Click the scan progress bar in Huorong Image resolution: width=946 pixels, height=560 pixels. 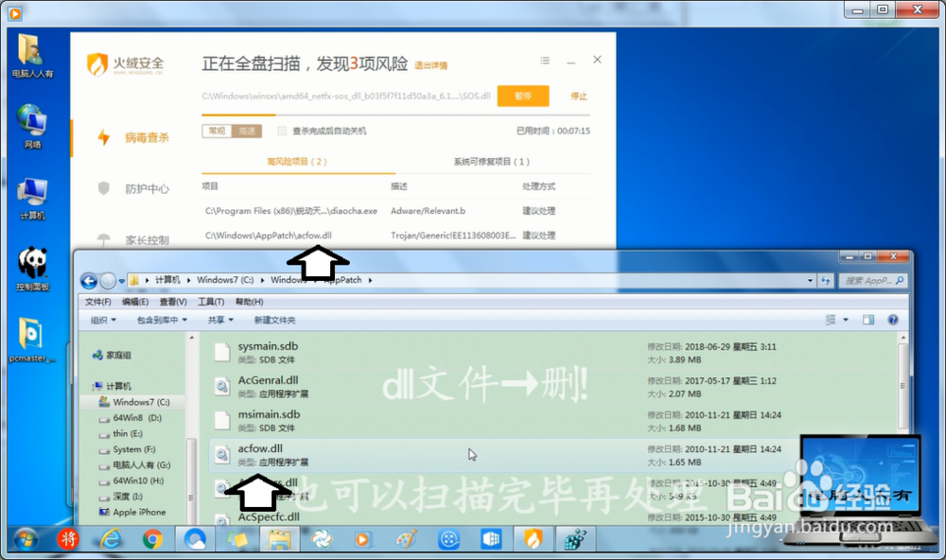point(395,114)
